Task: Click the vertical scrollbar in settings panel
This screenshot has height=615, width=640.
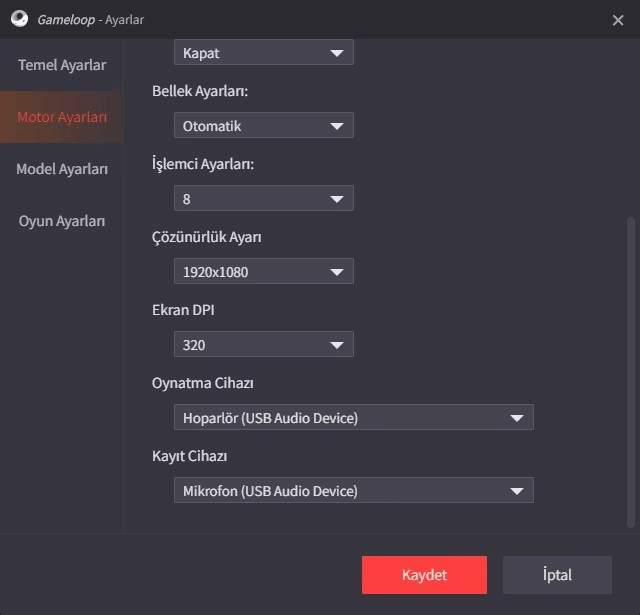Action: click(631, 373)
